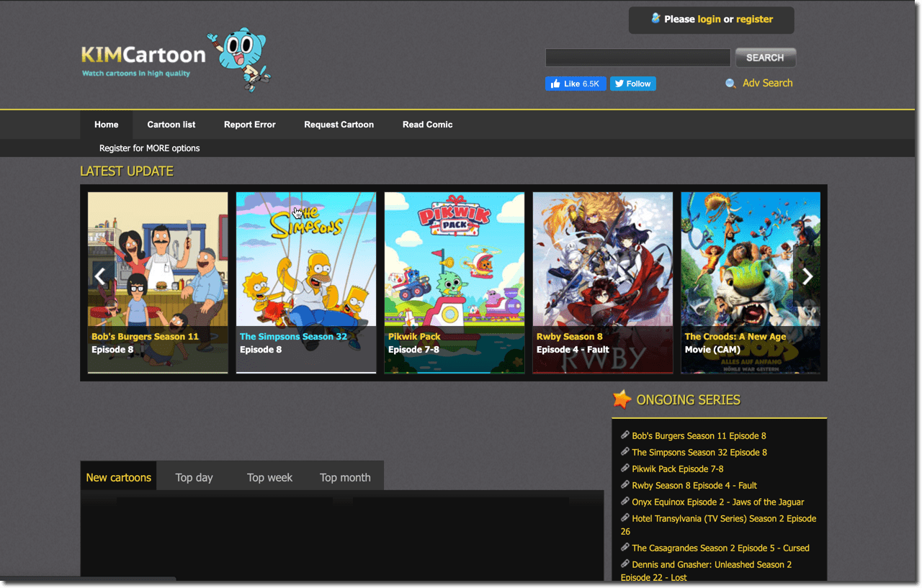The height and width of the screenshot is (588, 922).
Task: Click the magnifier icon next to Adv Search
Action: click(x=730, y=83)
